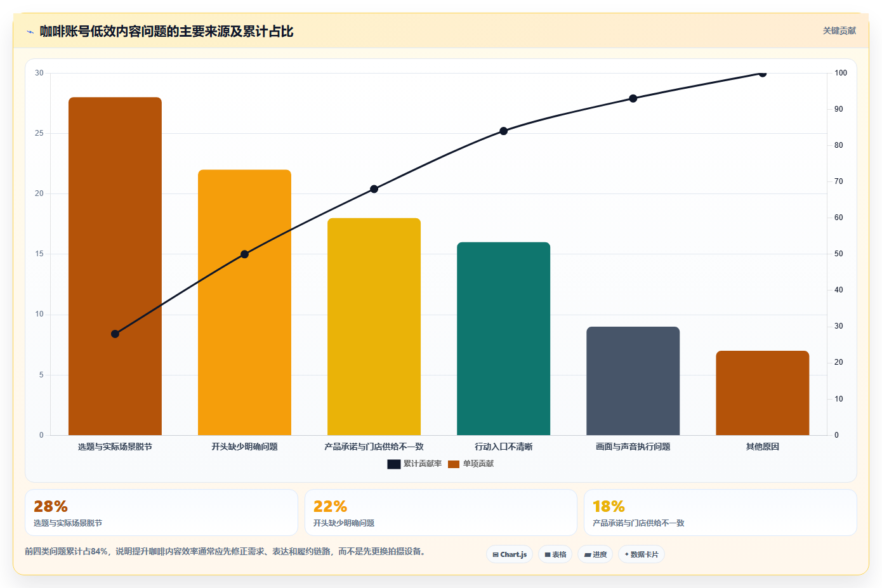882x588 pixels.
Task: Select the 产品承诺与门店供给不一致 yellow bar
Action: pos(374,327)
